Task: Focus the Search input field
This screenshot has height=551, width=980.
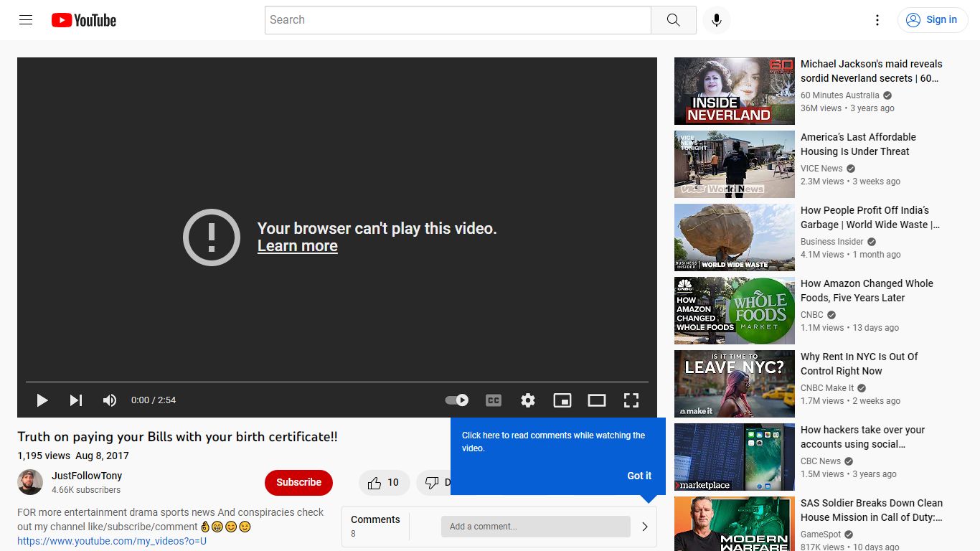Action: pos(458,20)
